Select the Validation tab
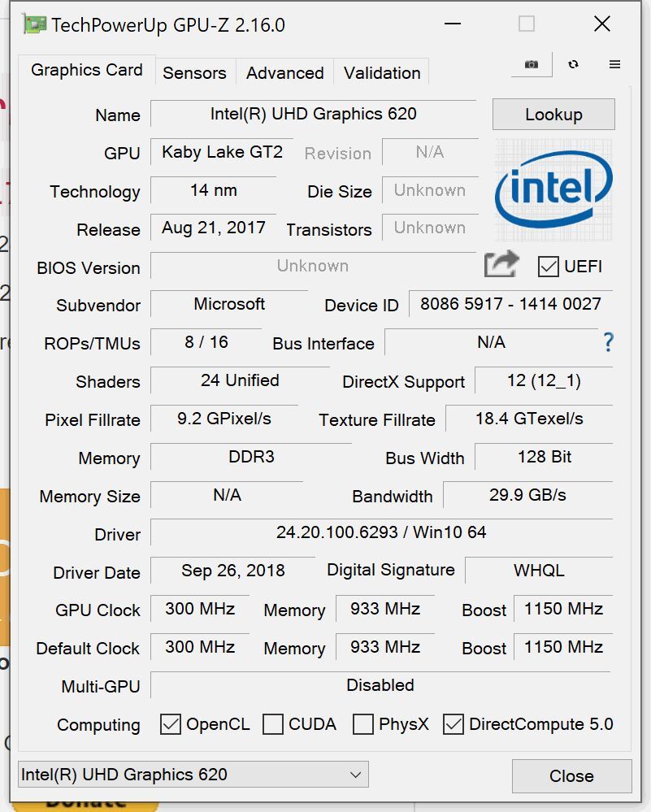 [x=381, y=73]
